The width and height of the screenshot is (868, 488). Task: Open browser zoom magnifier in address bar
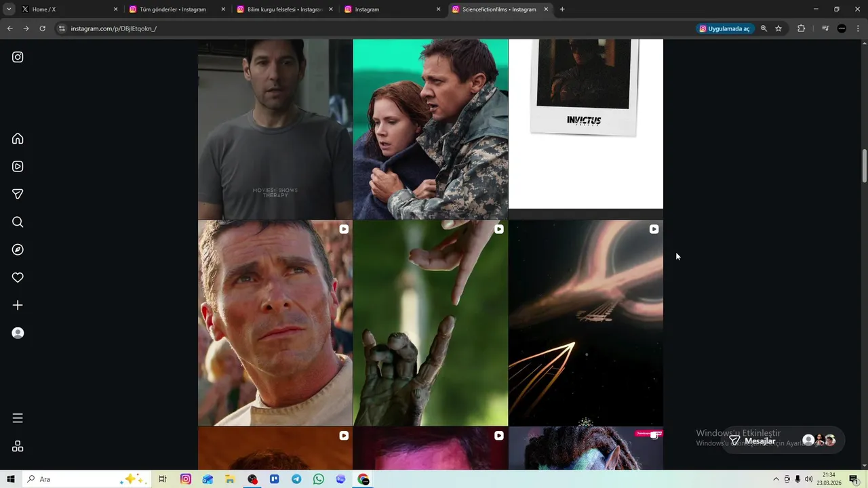[764, 28]
